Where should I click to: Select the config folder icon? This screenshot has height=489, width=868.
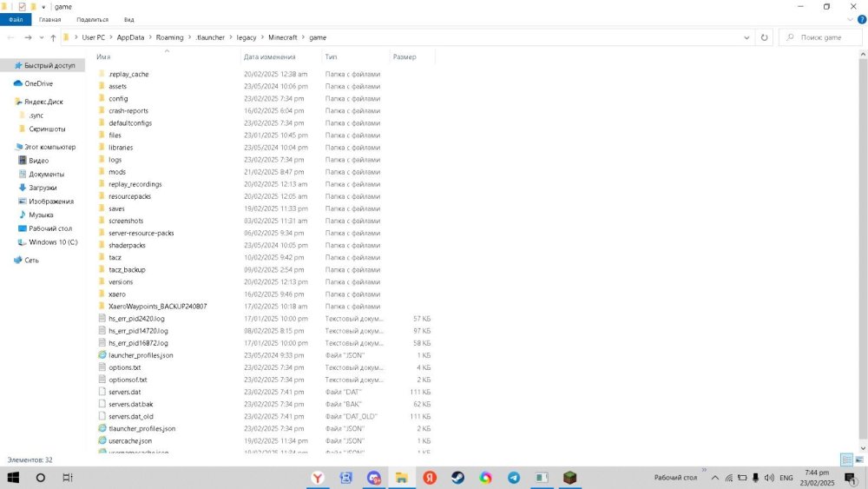[102, 98]
